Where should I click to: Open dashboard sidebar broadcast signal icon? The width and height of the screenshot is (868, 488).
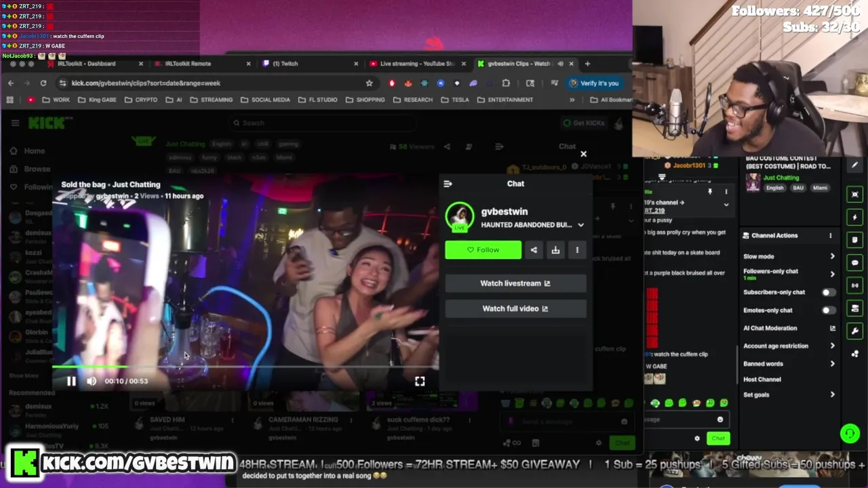854,285
